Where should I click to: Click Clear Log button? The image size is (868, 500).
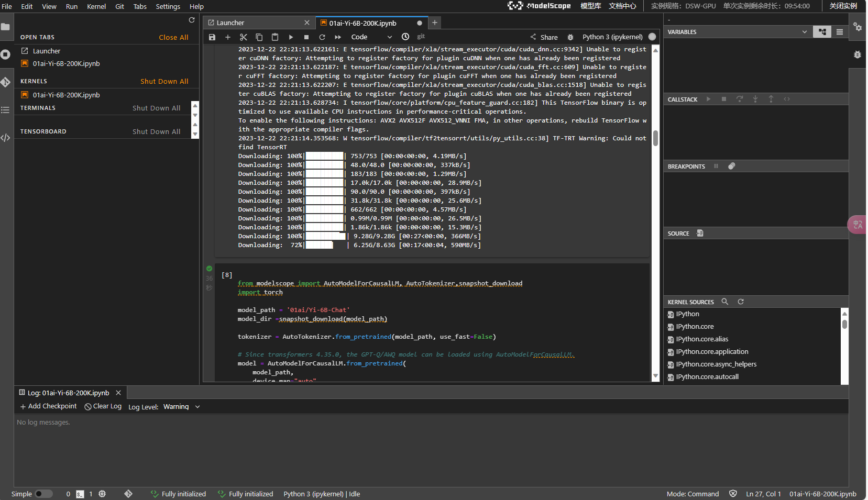(103, 406)
